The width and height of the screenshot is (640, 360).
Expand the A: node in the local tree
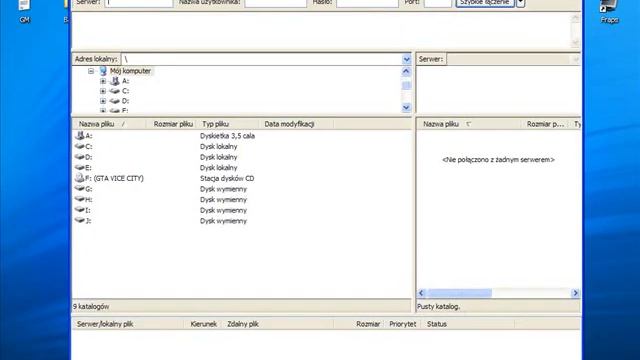tap(103, 81)
